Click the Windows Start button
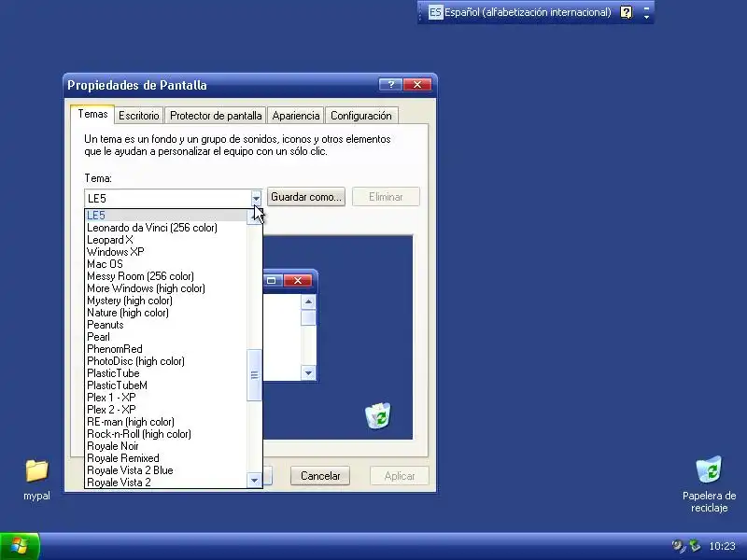747x560 pixels. tap(20, 546)
